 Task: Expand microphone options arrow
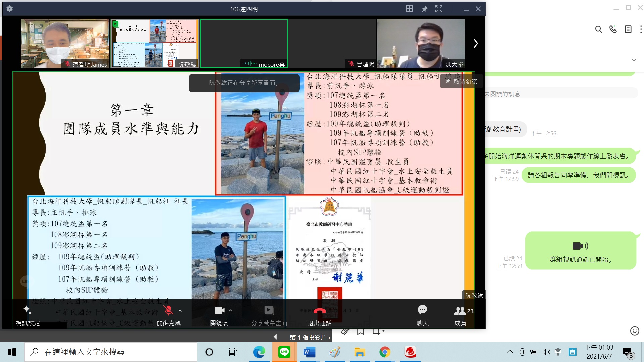pos(180,311)
